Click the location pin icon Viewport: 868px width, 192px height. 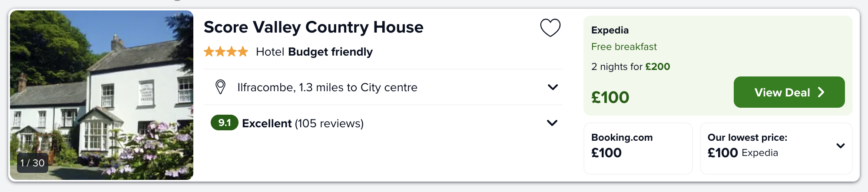click(220, 87)
